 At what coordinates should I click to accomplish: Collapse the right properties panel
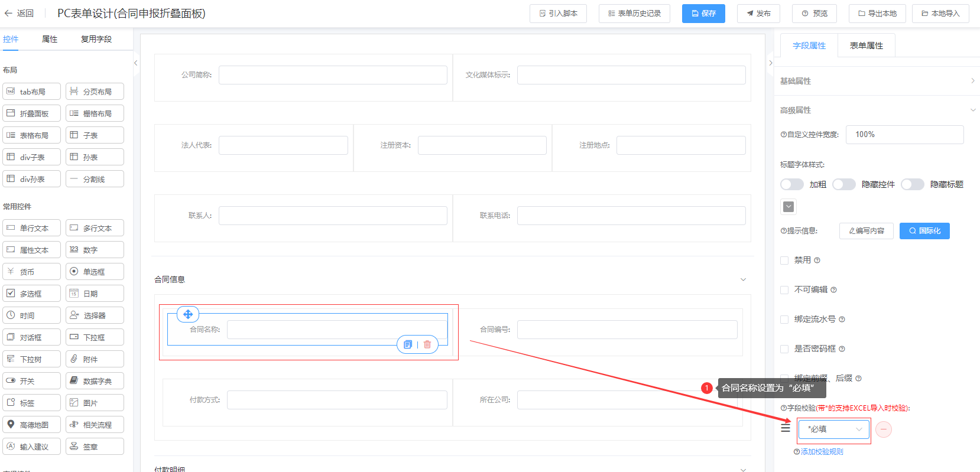770,63
